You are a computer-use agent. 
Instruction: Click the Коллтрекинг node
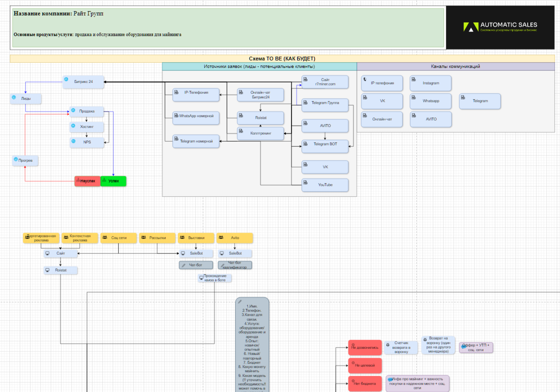tap(261, 133)
